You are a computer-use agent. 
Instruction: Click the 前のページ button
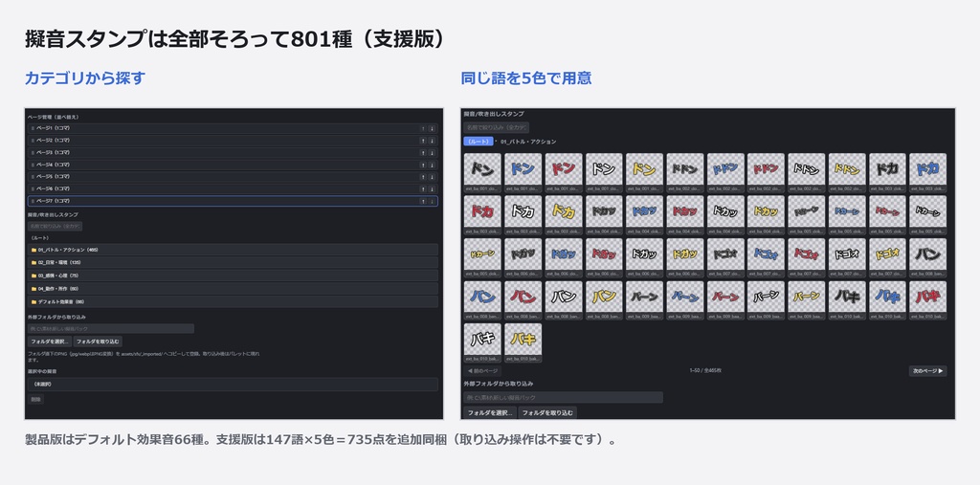(482, 371)
